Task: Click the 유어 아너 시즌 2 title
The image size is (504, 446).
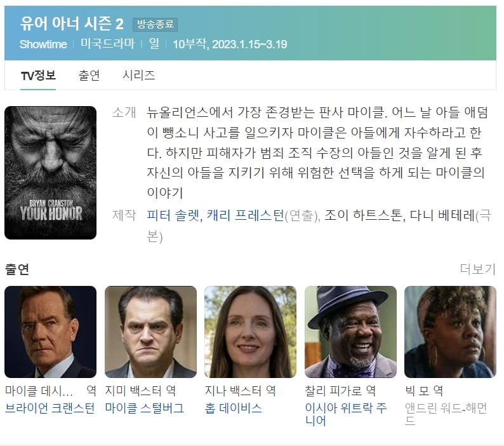Action: 72,24
